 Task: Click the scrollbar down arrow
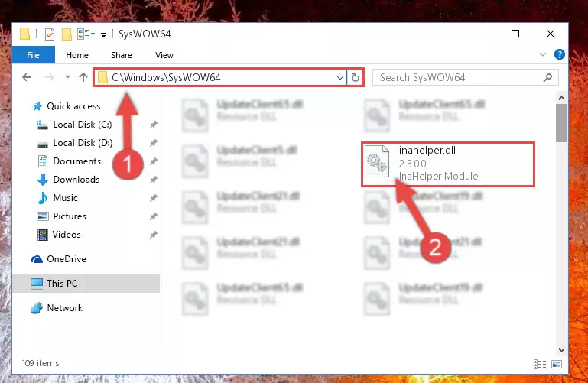click(561, 350)
